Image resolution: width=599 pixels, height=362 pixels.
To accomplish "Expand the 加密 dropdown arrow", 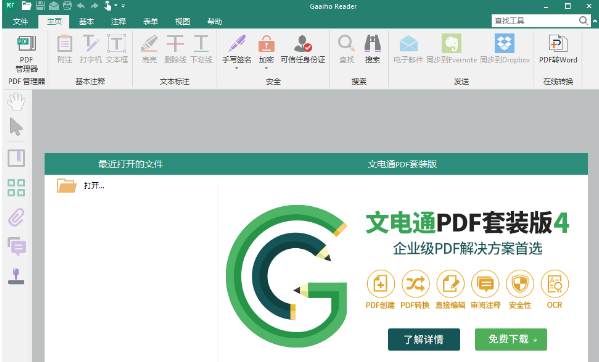I will pyautogui.click(x=266, y=68).
